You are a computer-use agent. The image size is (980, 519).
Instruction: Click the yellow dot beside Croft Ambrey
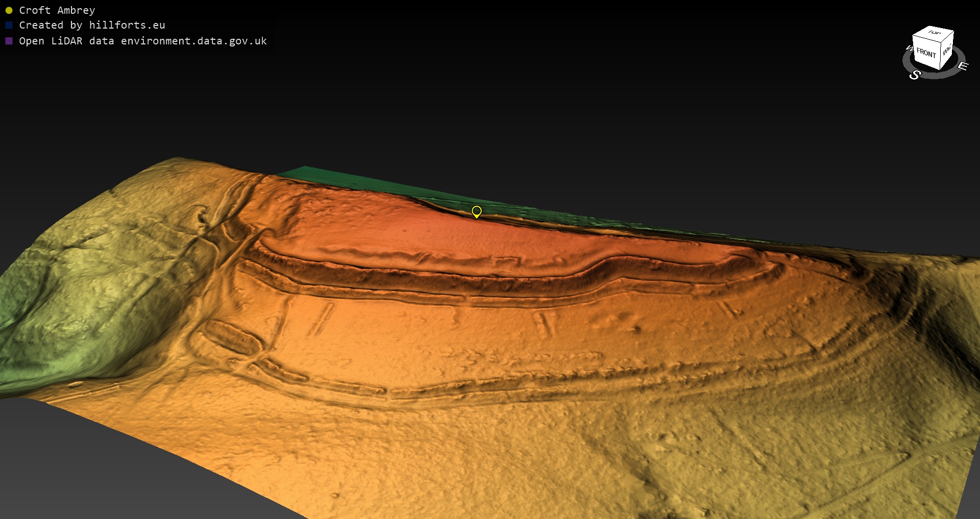coord(9,10)
